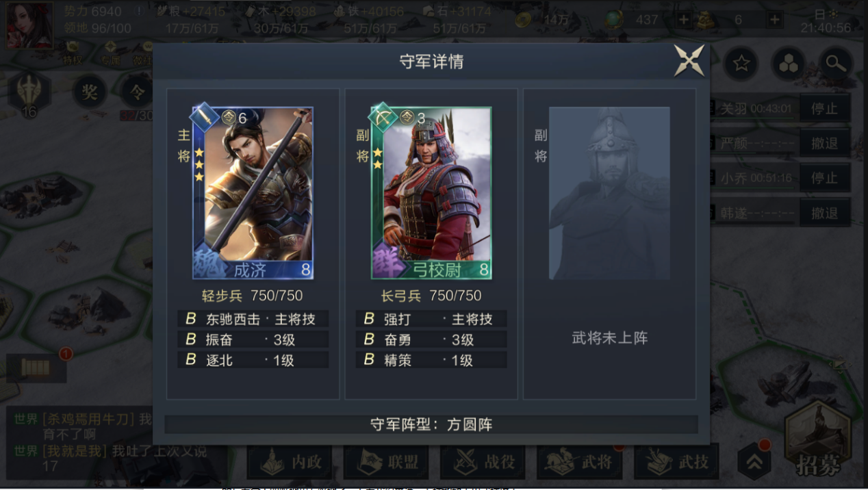This screenshot has height=490, width=868.
Task: Open the three-circles group icon
Action: [789, 64]
